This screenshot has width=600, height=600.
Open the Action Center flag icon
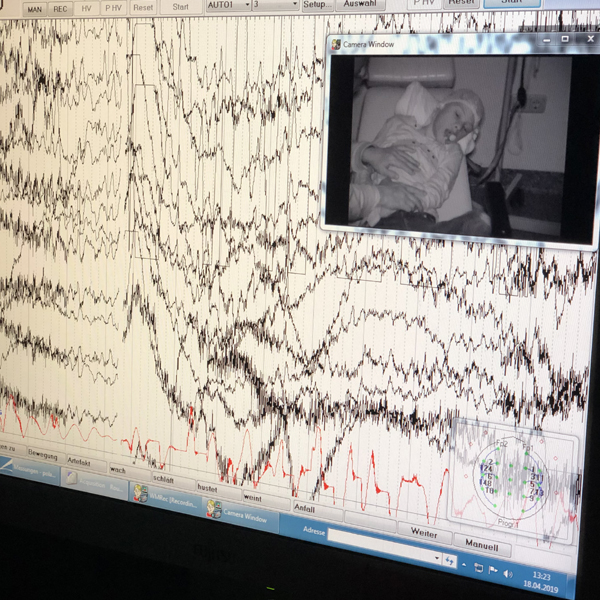coord(493,571)
